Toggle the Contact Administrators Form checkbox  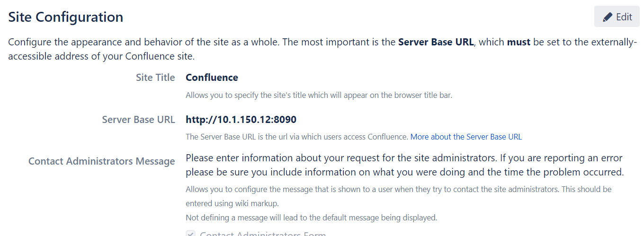(x=190, y=234)
